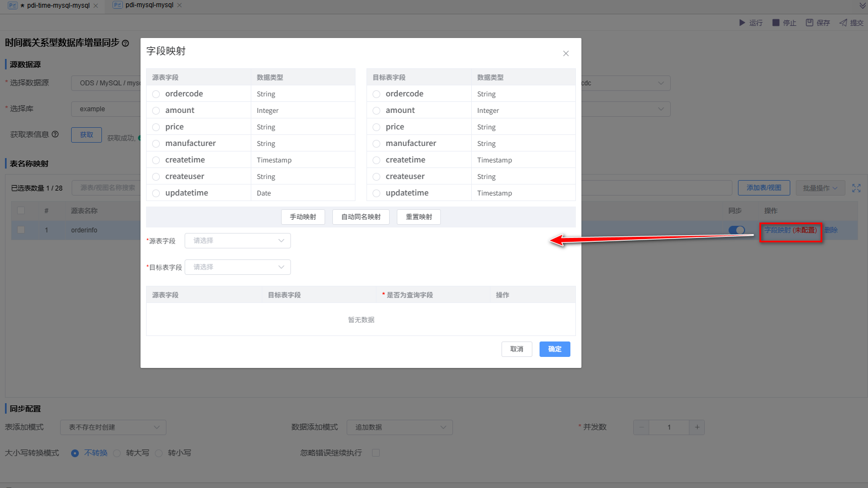The width and height of the screenshot is (868, 488).
Task: Click the 已选表数量 1 / 28 counter text
Action: [37, 188]
